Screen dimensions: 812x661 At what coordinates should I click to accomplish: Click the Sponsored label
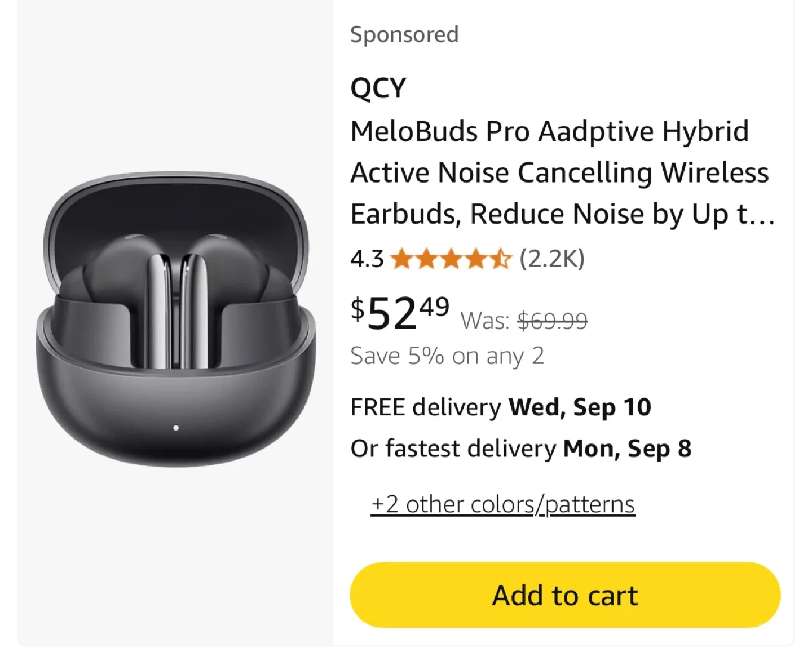(404, 34)
